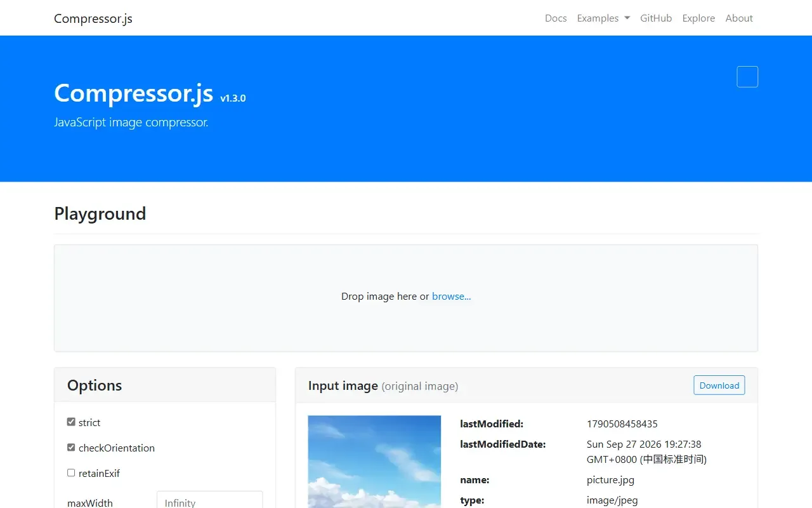The height and width of the screenshot is (508, 812).
Task: Open the Docs menu item
Action: (556, 18)
